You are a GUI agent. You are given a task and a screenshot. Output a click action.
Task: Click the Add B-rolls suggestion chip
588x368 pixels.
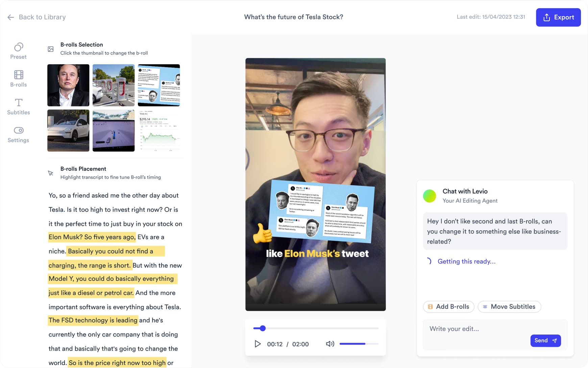448,307
